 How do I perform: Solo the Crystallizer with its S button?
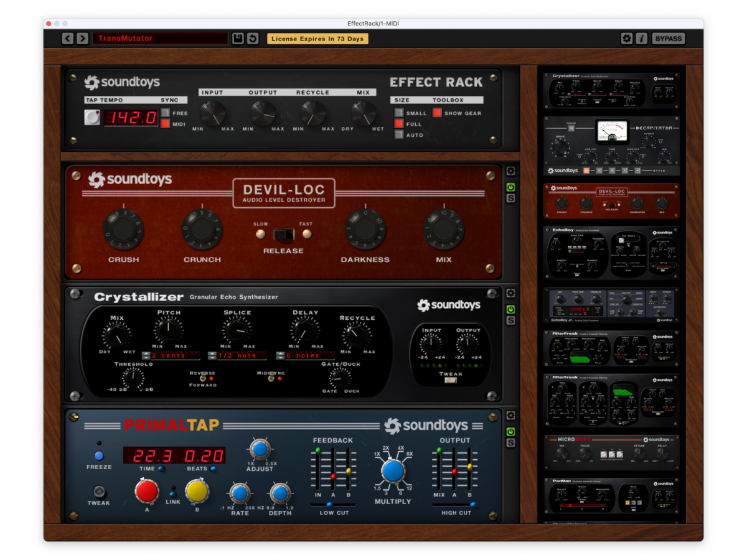click(510, 320)
